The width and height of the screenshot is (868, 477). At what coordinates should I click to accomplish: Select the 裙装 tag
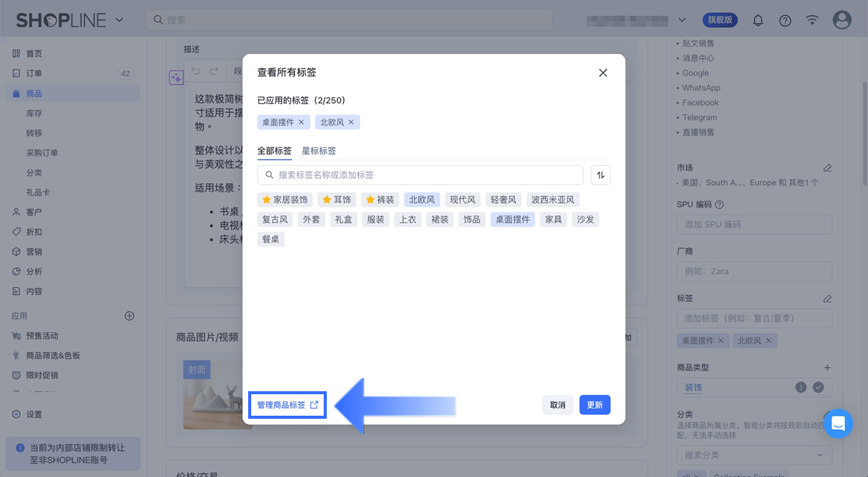pos(440,220)
